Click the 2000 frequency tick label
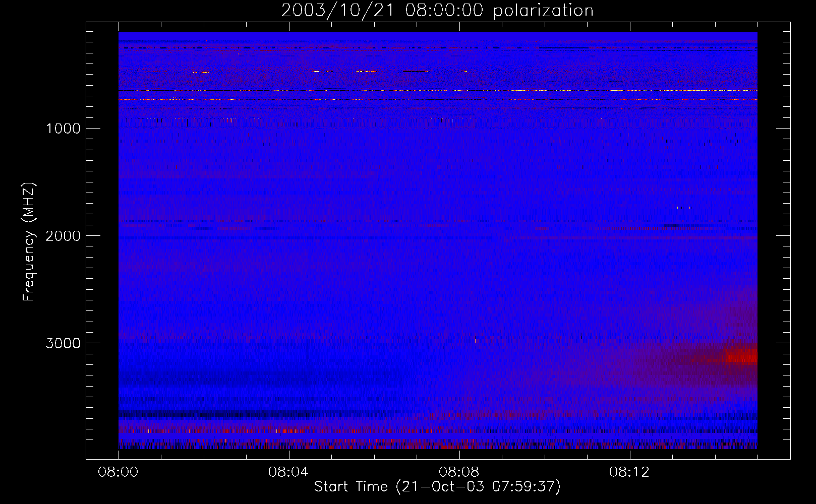 pos(63,236)
